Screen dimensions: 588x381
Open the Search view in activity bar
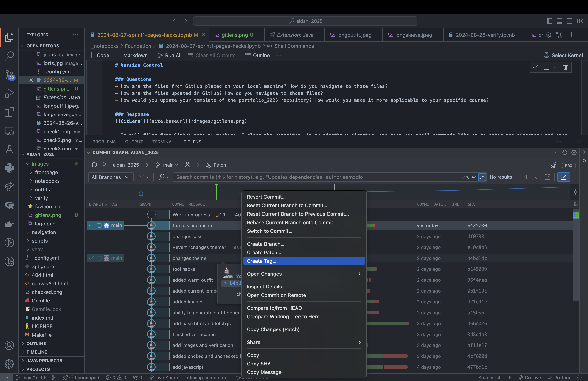[x=9, y=56]
